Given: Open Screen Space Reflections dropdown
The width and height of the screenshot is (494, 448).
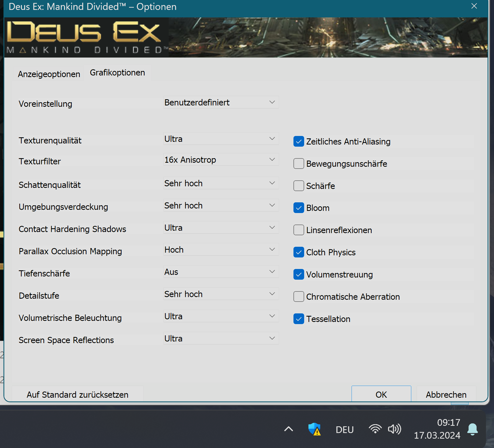Looking at the screenshot, I should (221, 338).
